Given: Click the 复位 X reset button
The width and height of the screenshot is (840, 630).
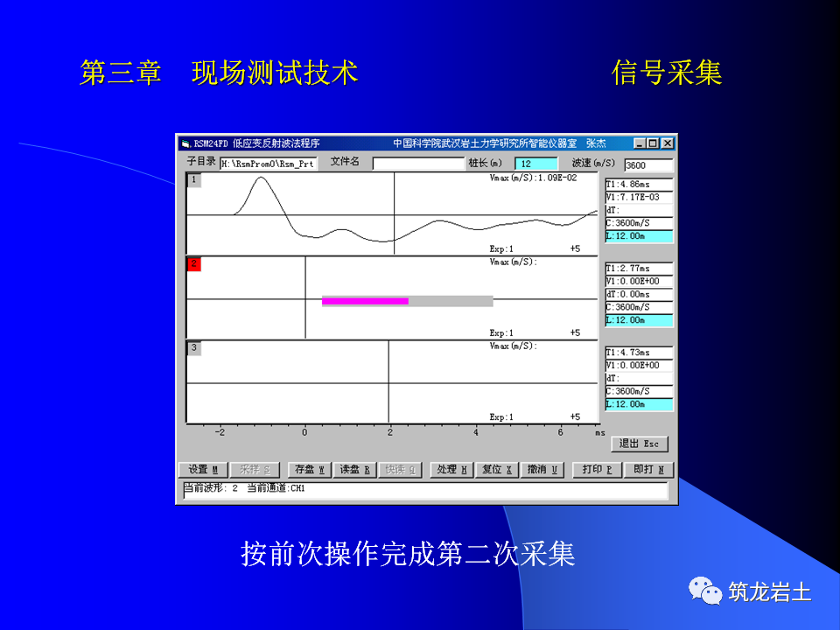Looking at the screenshot, I should point(497,470).
